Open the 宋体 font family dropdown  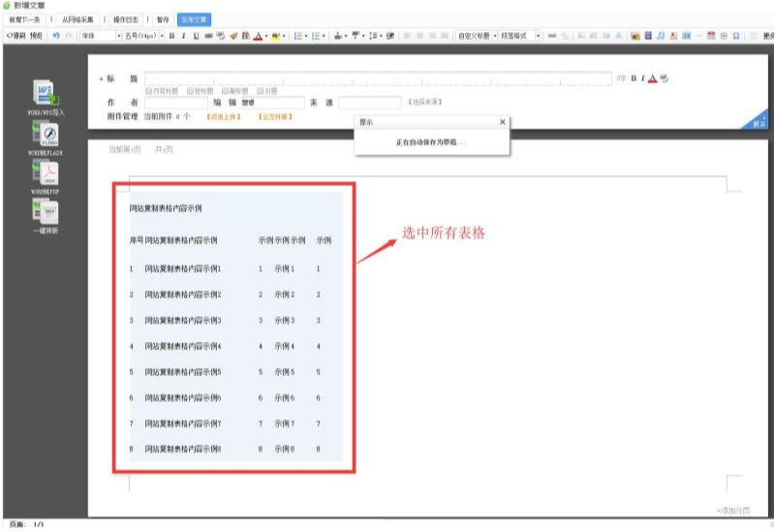(99, 36)
